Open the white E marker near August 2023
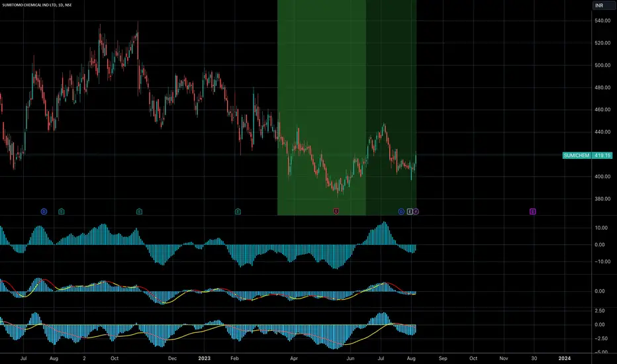The height and width of the screenshot is (364, 617). (x=410, y=212)
